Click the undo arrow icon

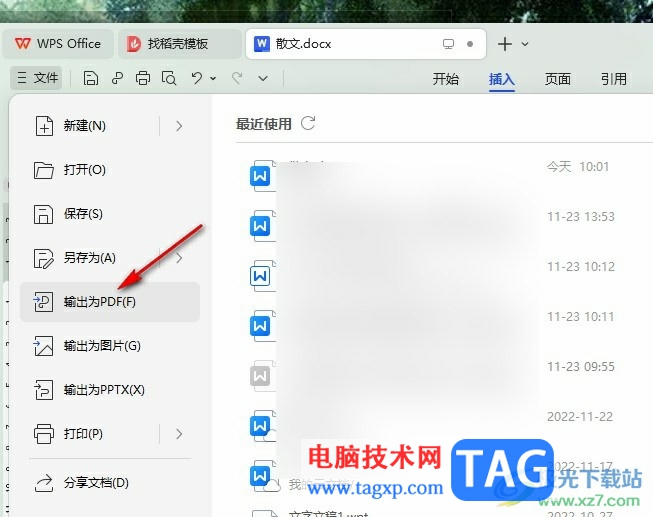click(x=197, y=78)
